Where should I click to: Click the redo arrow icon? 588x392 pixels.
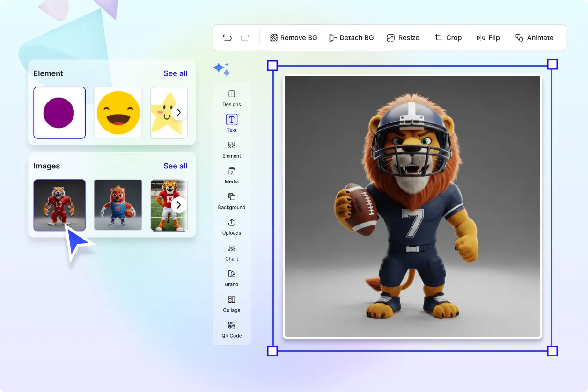(245, 38)
